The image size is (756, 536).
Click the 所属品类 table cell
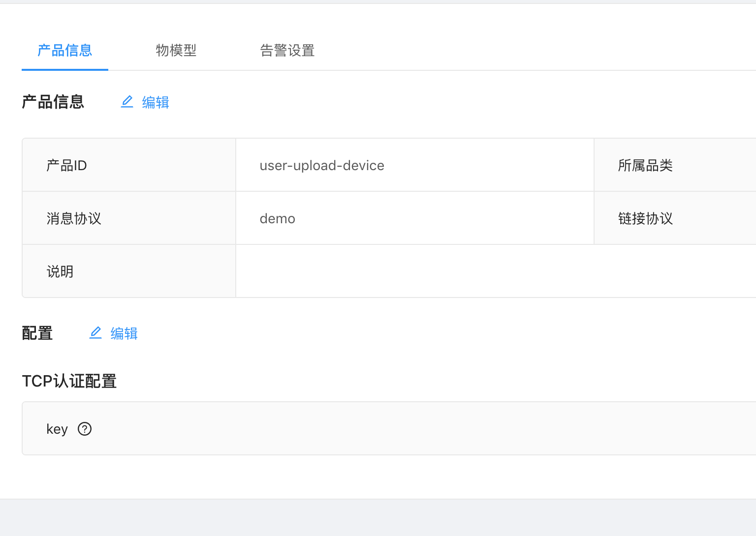coord(645,165)
